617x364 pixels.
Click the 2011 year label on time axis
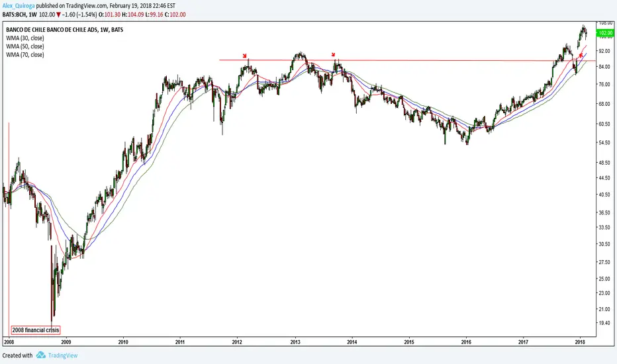point(180,342)
